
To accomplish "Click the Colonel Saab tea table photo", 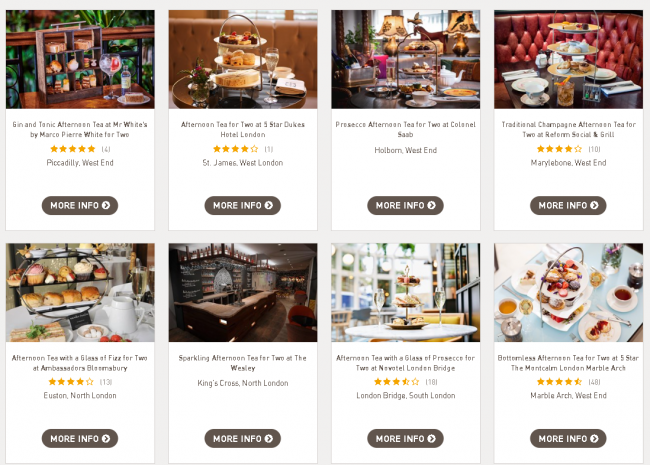I will coord(405,59).
